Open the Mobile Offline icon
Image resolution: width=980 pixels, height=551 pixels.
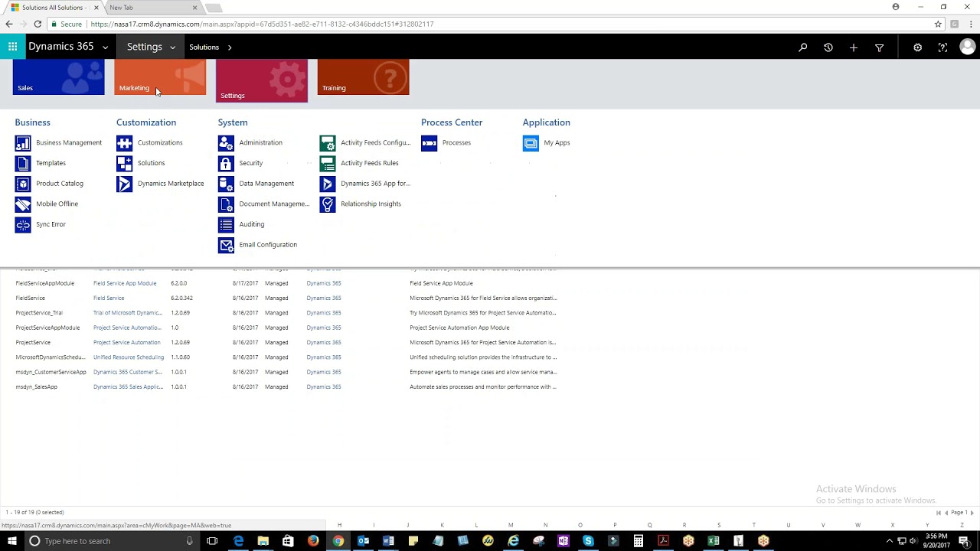(23, 204)
